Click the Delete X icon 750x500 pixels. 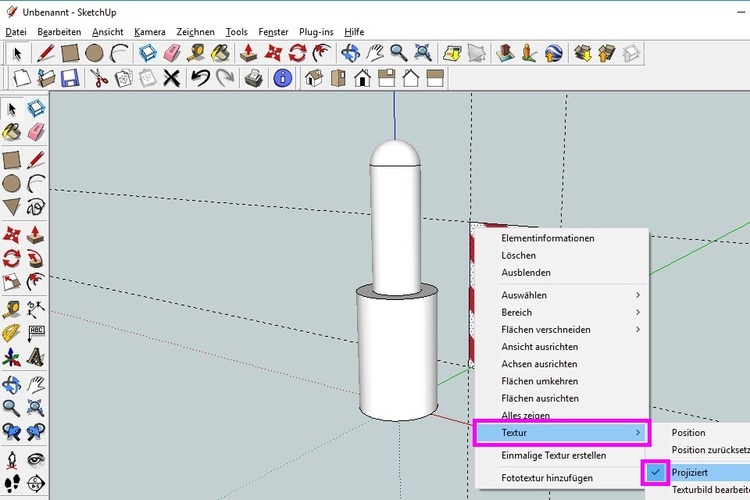[x=171, y=78]
